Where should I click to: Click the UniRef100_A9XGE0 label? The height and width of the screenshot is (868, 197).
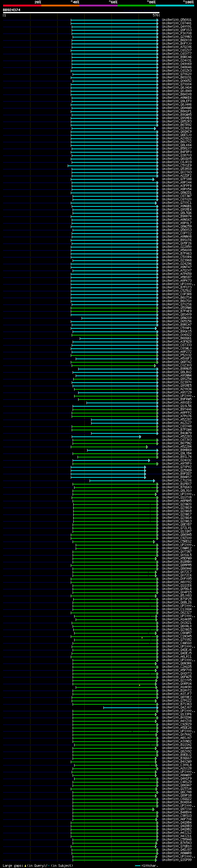pyautogui.click(x=177, y=403)
